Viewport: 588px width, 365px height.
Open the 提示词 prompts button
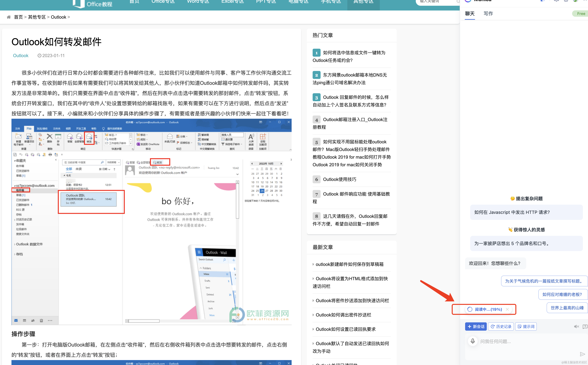click(526, 327)
